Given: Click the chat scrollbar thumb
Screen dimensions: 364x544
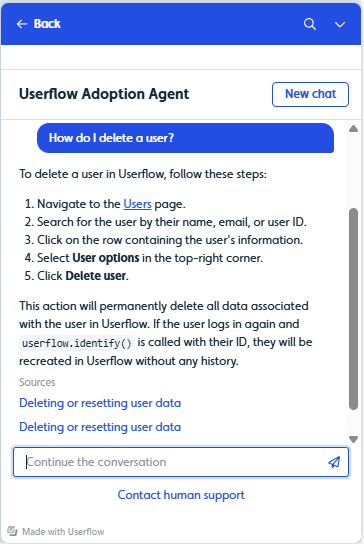Looking at the screenshot, I should [353, 309].
